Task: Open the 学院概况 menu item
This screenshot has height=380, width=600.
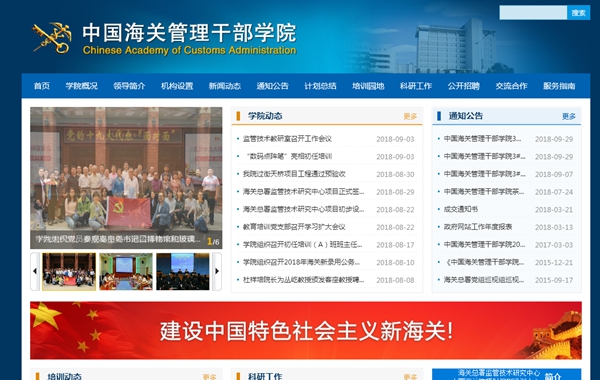Action: pos(82,86)
